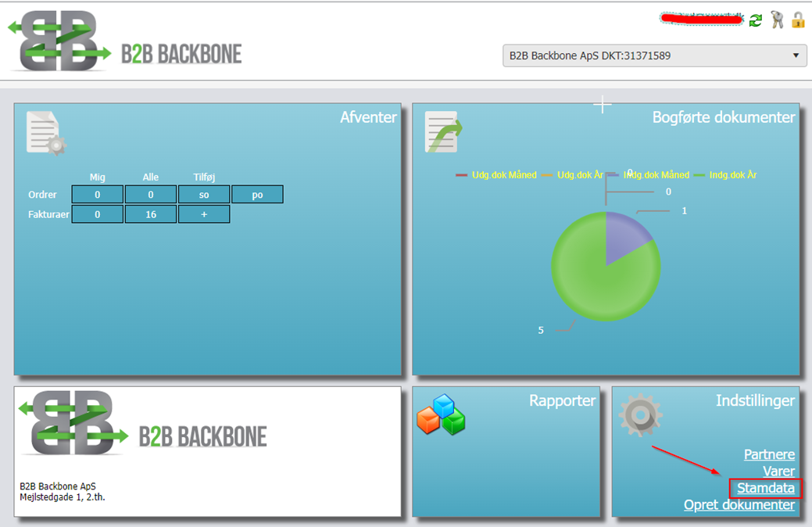Click the B2B Backbone logo in bottom card
812x527 pixels.
click(x=143, y=425)
